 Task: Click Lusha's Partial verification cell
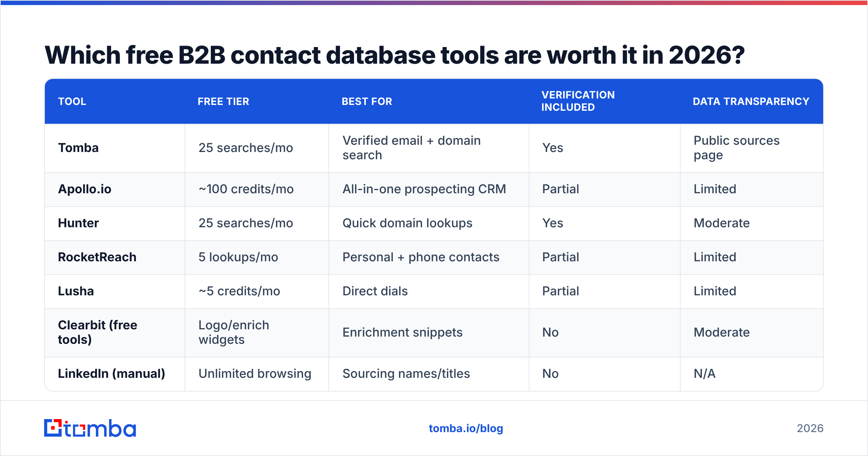[x=605, y=291]
